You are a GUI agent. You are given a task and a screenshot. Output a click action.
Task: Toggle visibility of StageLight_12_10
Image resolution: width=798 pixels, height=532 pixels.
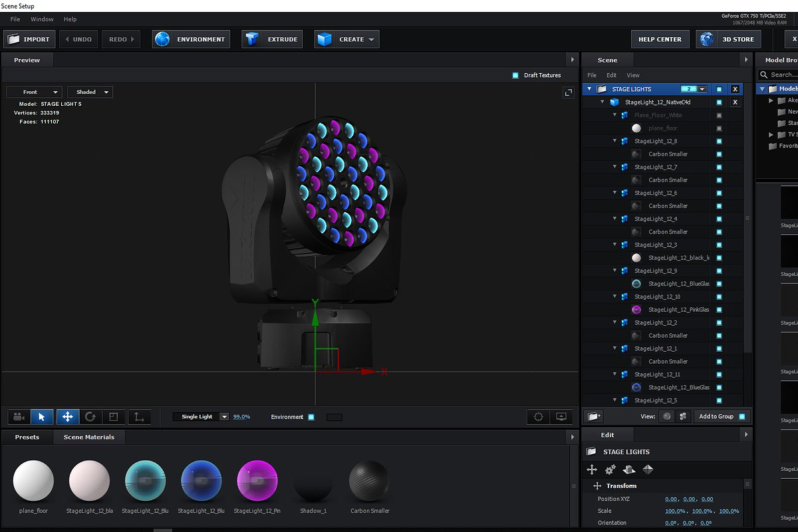[x=719, y=297]
